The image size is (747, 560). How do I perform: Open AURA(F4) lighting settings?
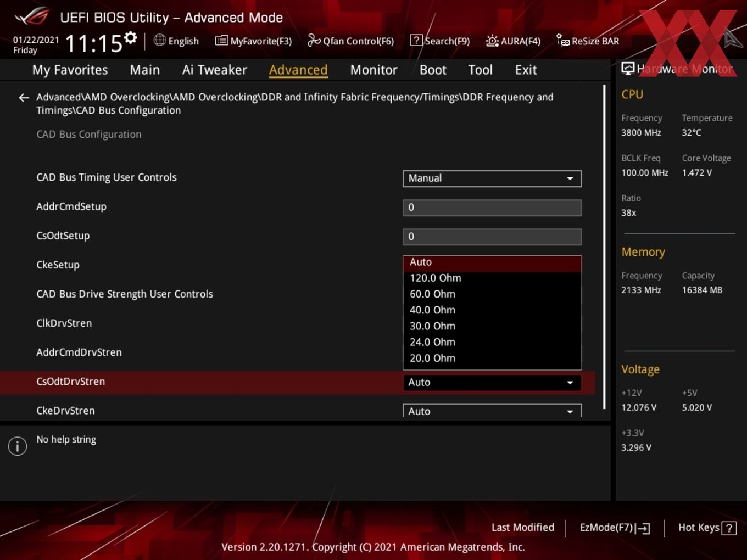[x=513, y=41]
